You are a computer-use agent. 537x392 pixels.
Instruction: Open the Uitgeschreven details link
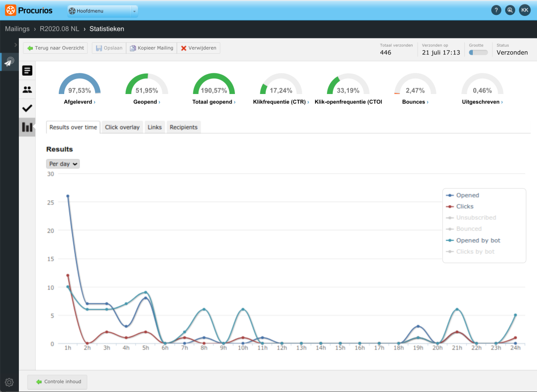482,101
